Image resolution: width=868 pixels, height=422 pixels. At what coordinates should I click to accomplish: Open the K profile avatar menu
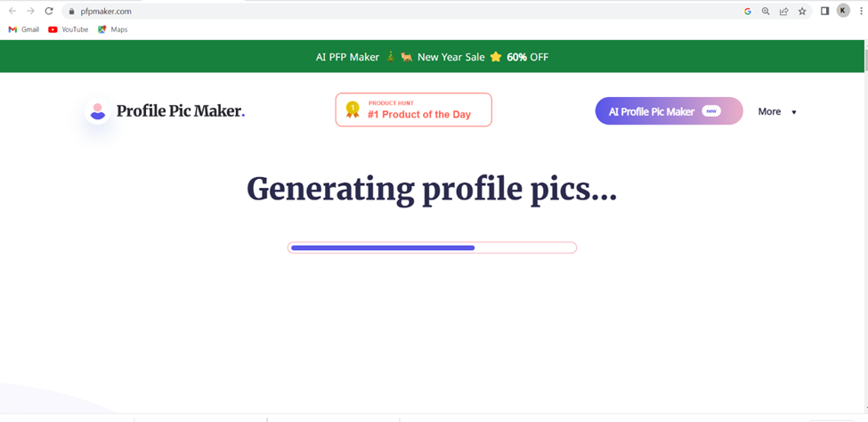click(x=843, y=11)
